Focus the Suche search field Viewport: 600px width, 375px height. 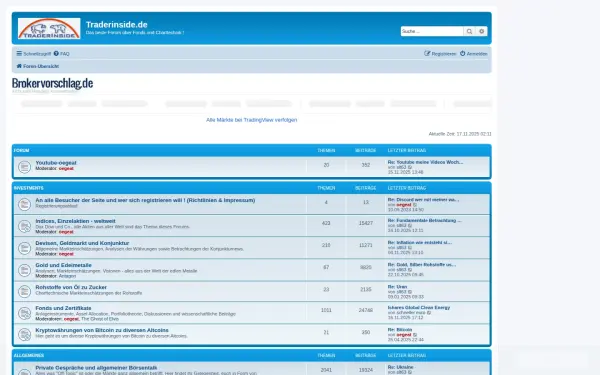coord(432,31)
